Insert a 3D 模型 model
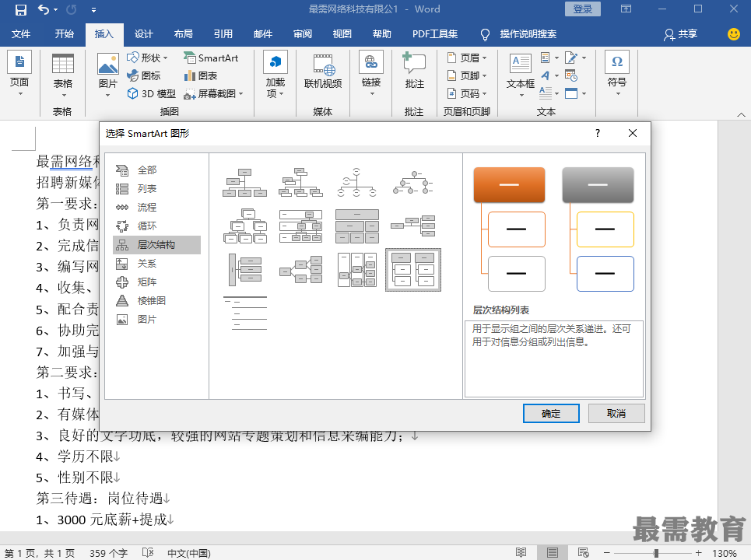751x560 pixels. point(151,94)
